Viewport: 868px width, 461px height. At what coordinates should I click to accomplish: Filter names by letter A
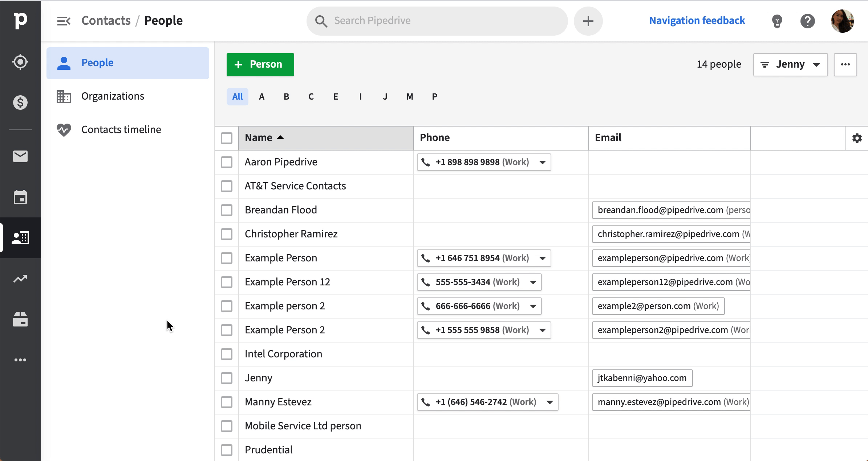(x=262, y=97)
